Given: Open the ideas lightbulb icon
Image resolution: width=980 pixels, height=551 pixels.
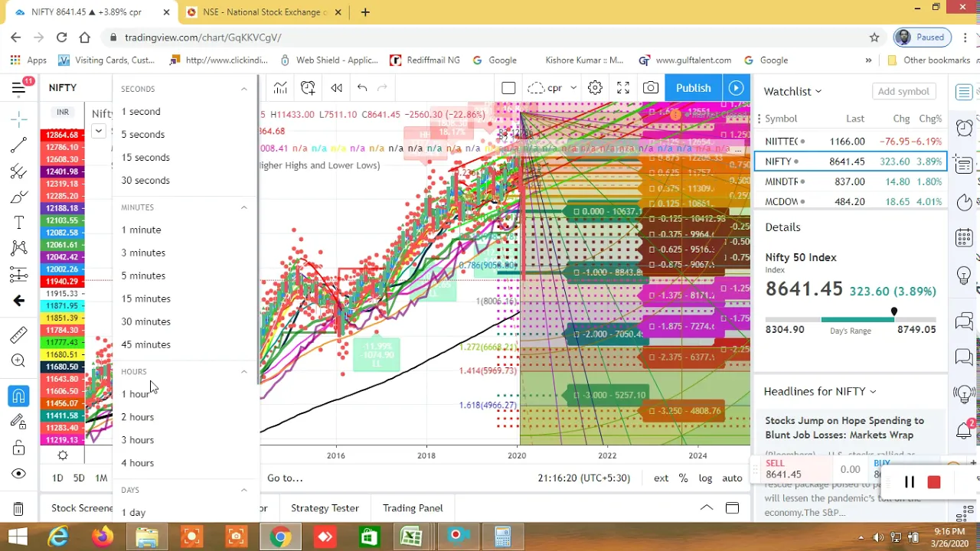Looking at the screenshot, I should point(964,275).
